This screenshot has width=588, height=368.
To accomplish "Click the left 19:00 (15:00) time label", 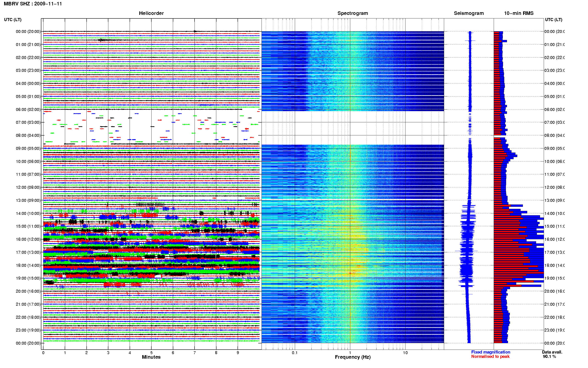I will click(28, 278).
